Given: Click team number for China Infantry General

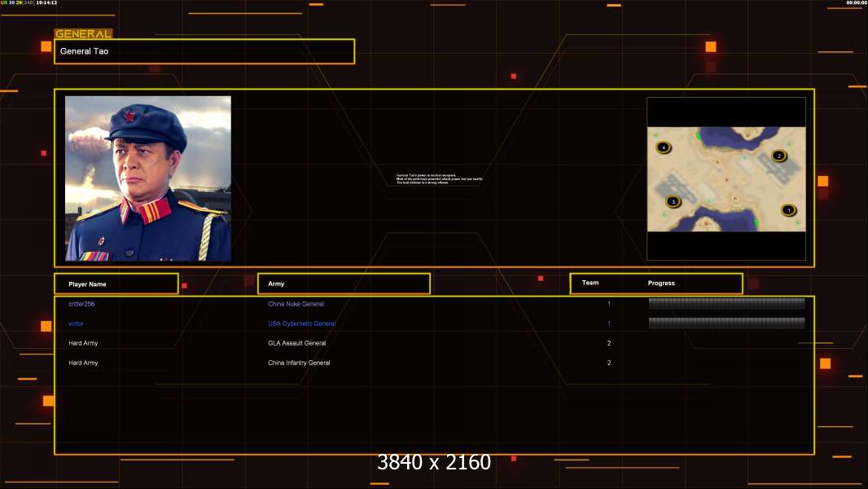Looking at the screenshot, I should tap(609, 363).
